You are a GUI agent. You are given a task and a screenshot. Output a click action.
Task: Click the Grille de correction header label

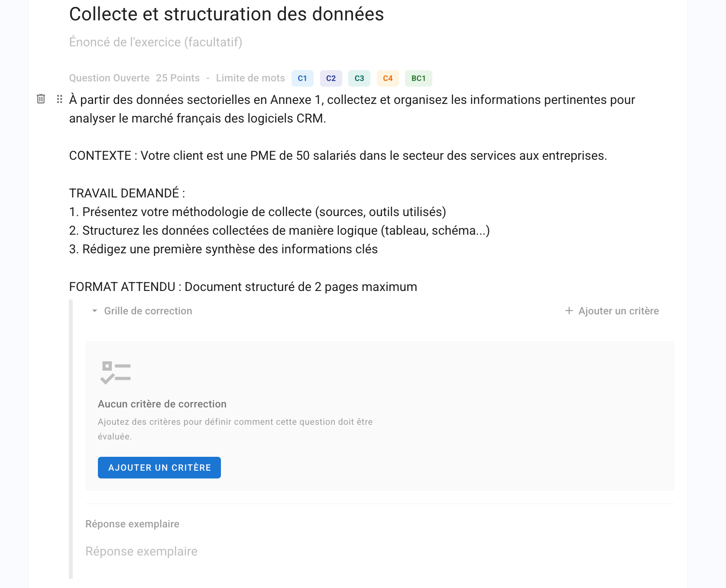coord(148,311)
